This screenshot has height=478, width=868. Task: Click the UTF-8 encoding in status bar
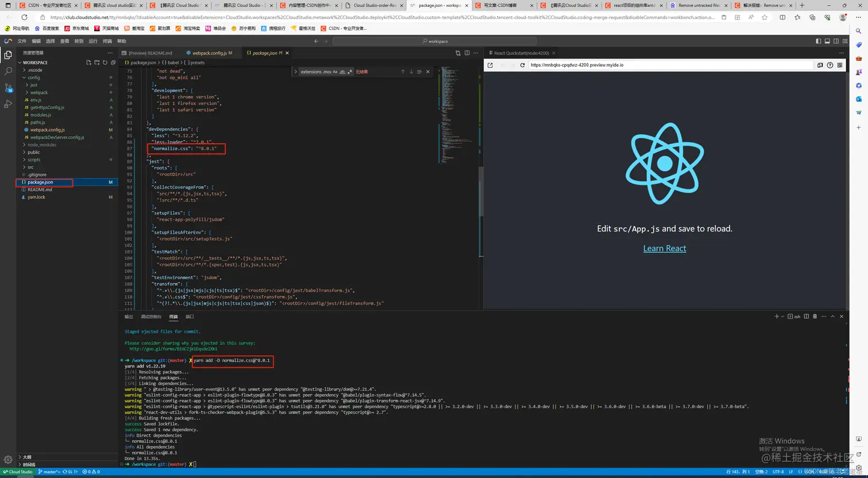click(778, 472)
